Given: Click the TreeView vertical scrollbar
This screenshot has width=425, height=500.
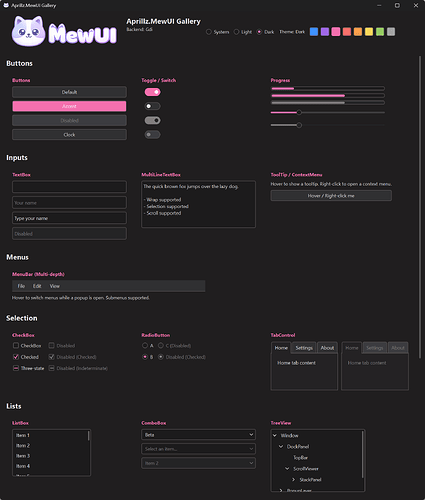Looking at the screenshot, I should pyautogui.click(x=363, y=454).
